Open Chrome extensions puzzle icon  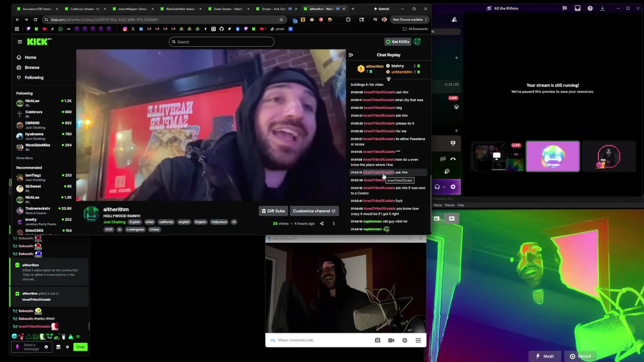[348, 20]
